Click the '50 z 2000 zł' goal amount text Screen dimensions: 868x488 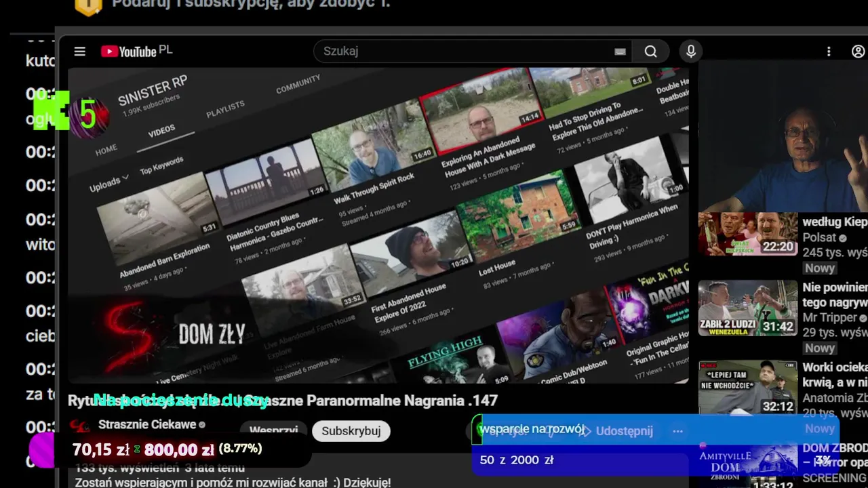517,460
